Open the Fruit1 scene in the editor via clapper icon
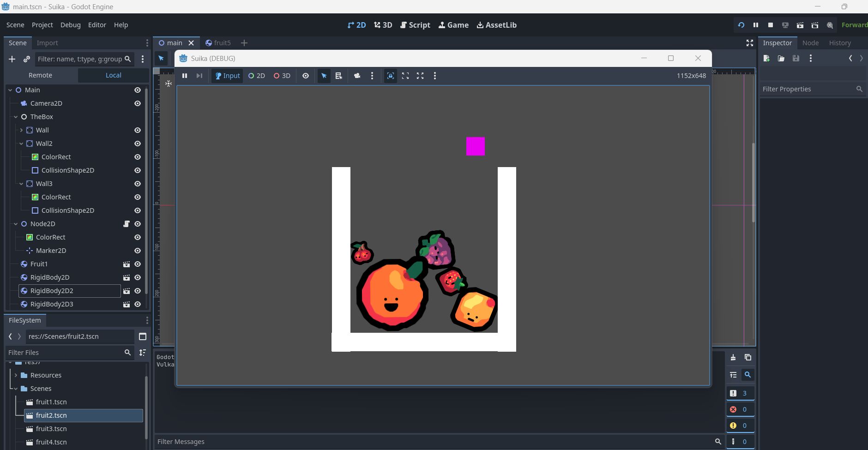 [127, 264]
